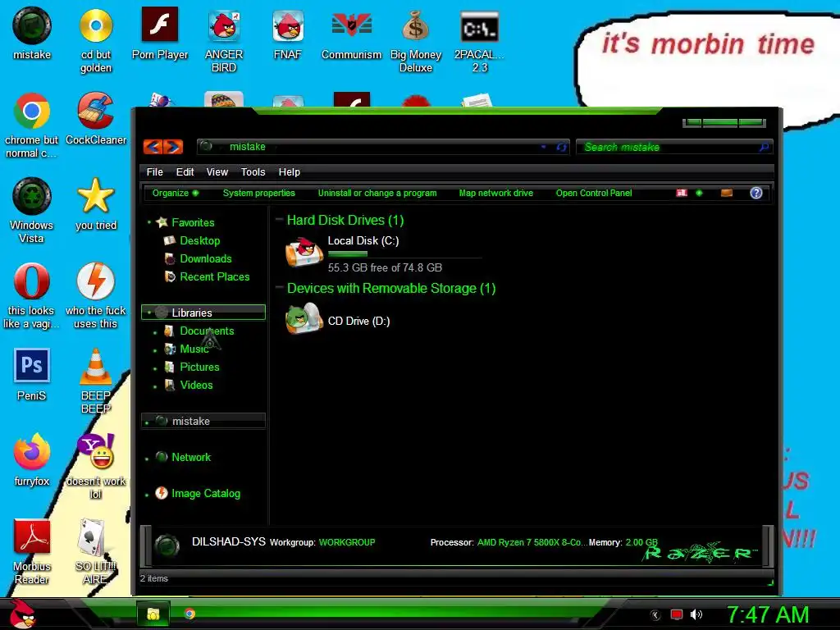Screen dimensions: 840x630
Task: Open the View menu
Action: pyautogui.click(x=217, y=172)
